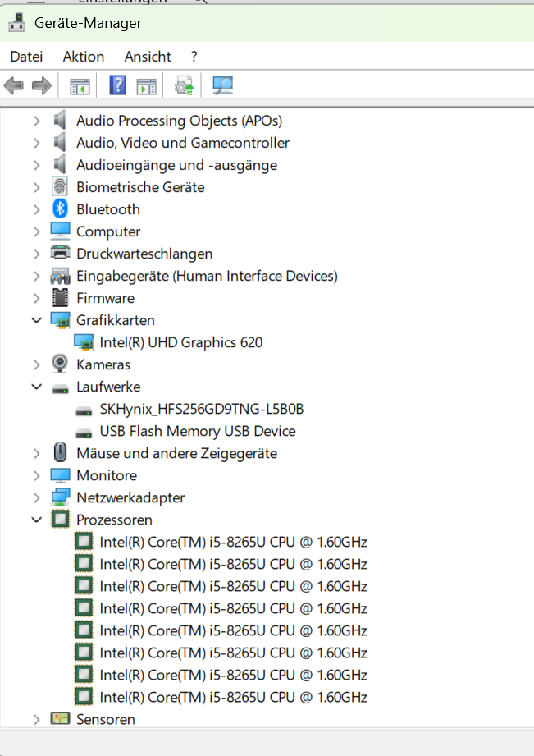This screenshot has height=756, width=534.
Task: Click the Prozessoren CPU category icon
Action: point(60,520)
